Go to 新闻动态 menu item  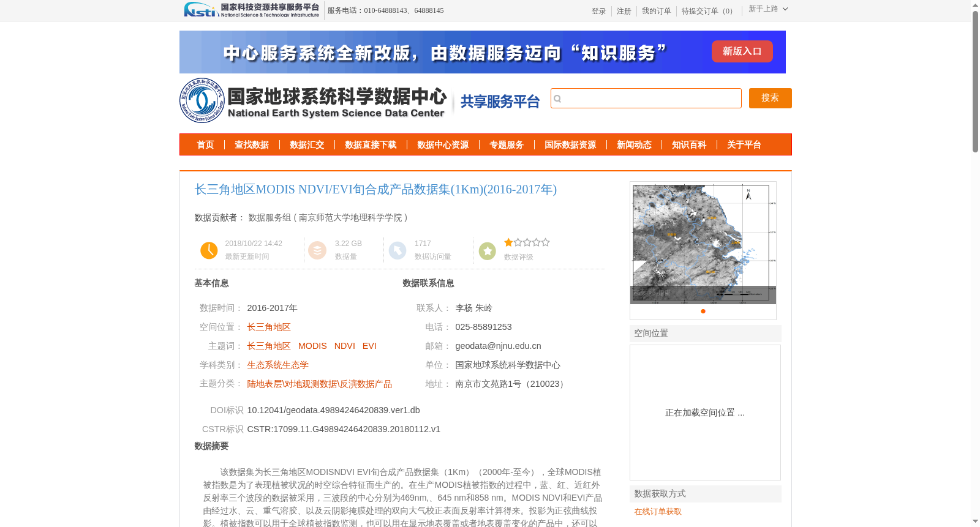click(634, 144)
